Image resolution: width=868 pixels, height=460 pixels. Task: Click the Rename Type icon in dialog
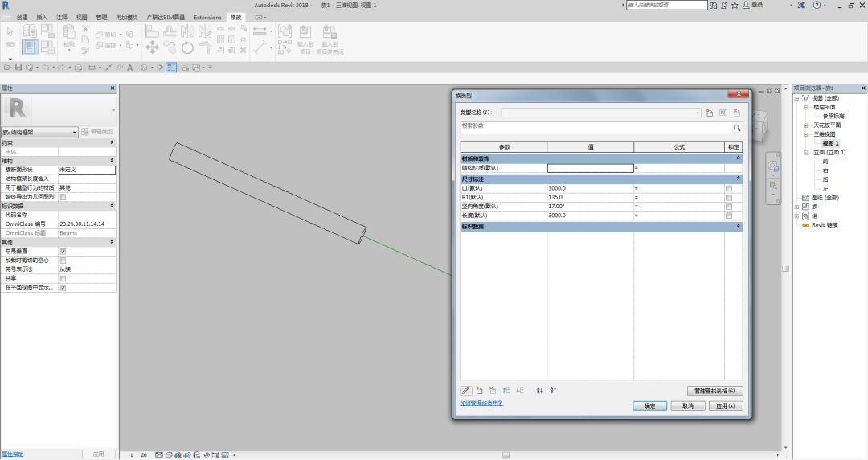pyautogui.click(x=723, y=113)
